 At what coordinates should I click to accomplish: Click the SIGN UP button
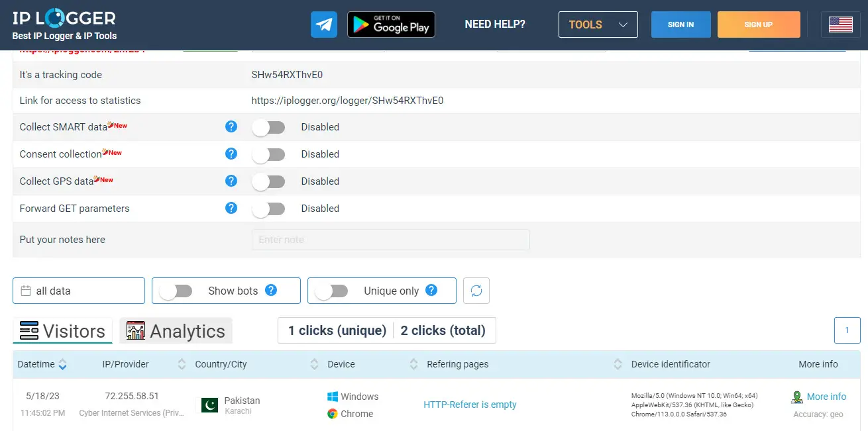(x=759, y=24)
